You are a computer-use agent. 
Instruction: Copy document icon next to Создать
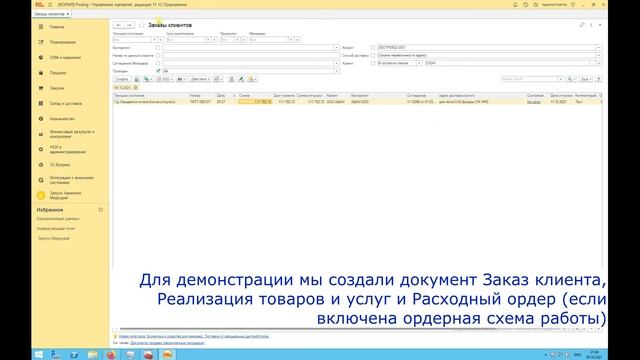137,79
